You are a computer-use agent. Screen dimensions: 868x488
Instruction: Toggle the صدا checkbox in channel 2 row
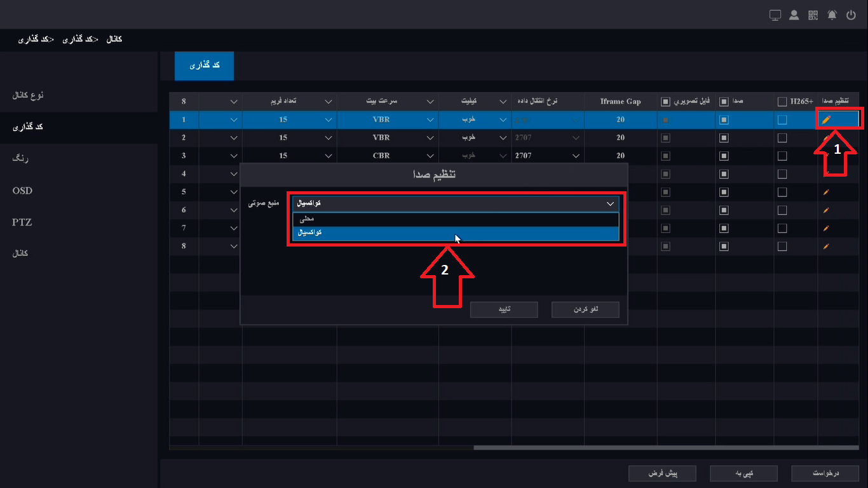(x=724, y=138)
